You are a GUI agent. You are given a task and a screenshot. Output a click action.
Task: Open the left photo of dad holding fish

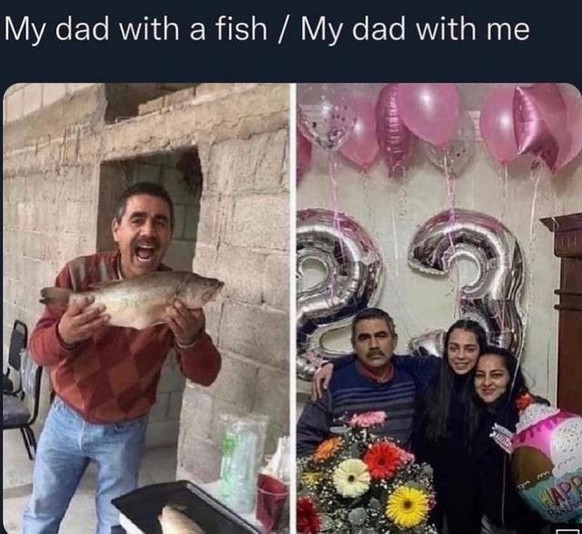coord(147,308)
